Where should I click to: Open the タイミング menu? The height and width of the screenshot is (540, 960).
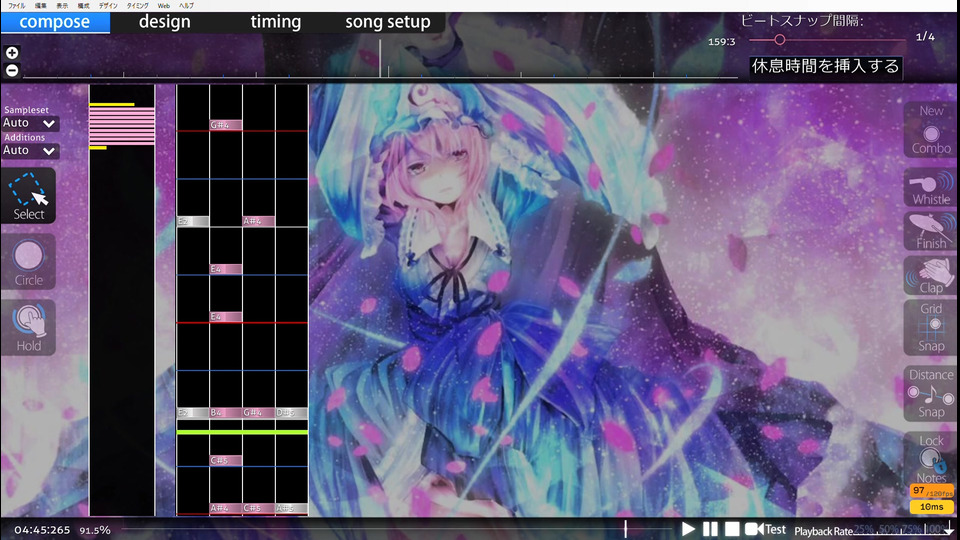click(137, 6)
